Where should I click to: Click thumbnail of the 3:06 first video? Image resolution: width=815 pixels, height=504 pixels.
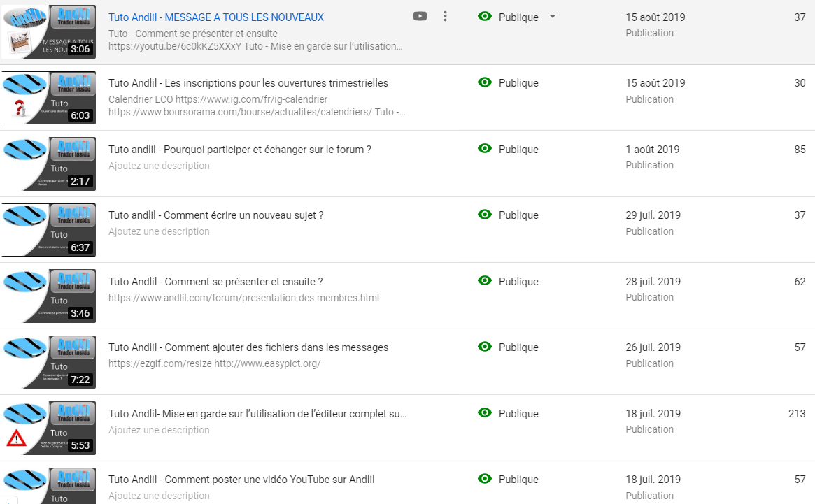[48, 31]
